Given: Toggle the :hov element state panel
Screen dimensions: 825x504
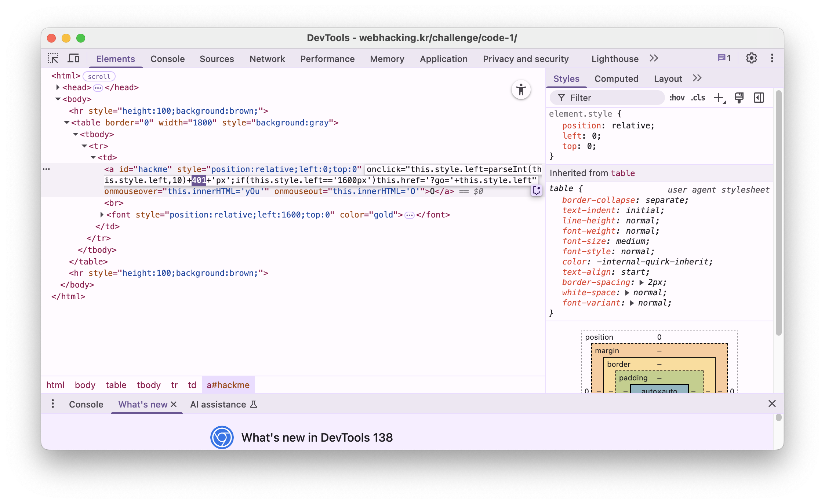Looking at the screenshot, I should pos(677,98).
